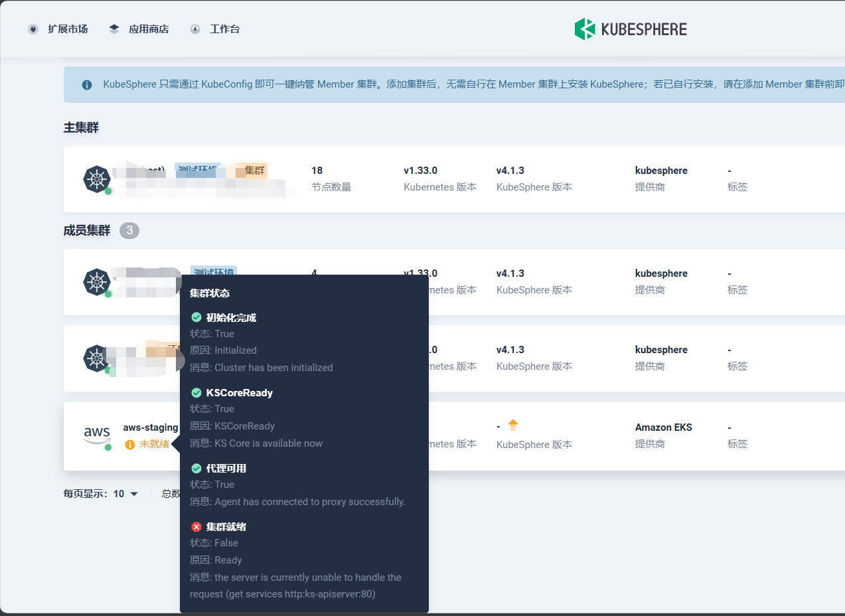This screenshot has height=616, width=845.
Task: Click the info icon in the blue banner
Action: (x=87, y=85)
